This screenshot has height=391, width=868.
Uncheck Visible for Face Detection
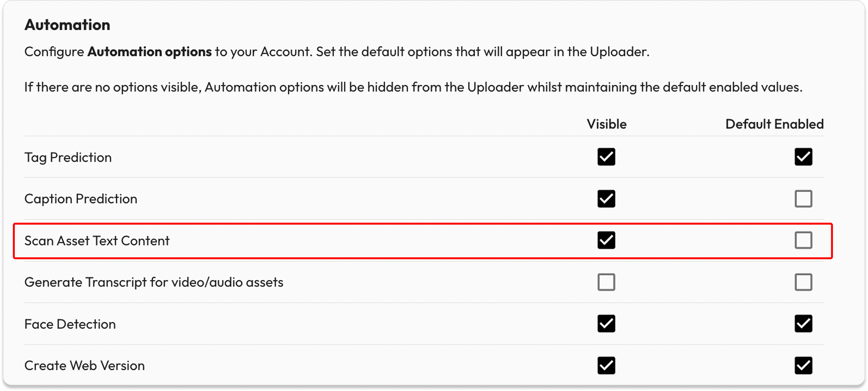coord(606,324)
